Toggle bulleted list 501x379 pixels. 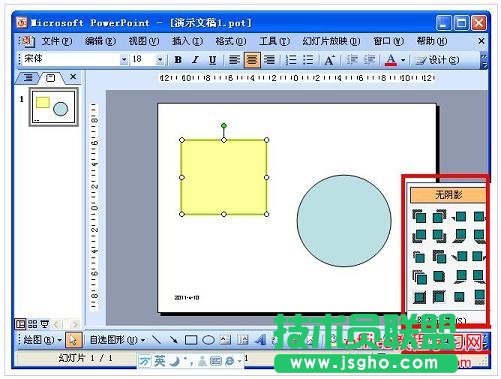coord(308,60)
